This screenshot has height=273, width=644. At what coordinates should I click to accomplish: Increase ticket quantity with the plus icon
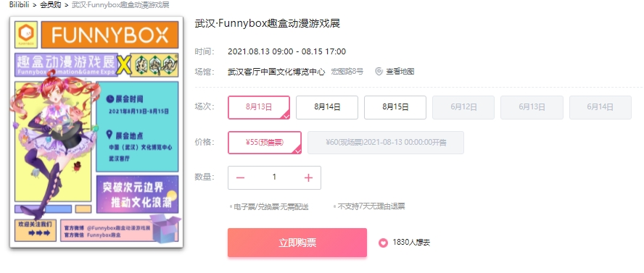pos(308,177)
